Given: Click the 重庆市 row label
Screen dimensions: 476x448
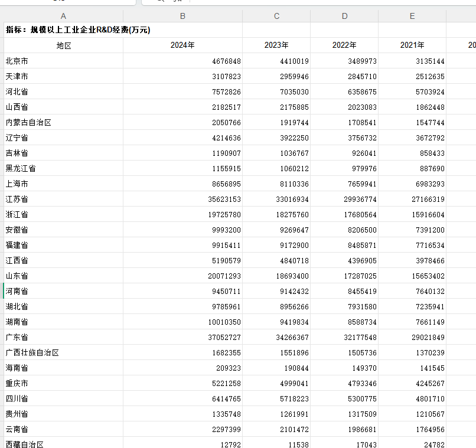Looking at the screenshot, I should (17, 384).
